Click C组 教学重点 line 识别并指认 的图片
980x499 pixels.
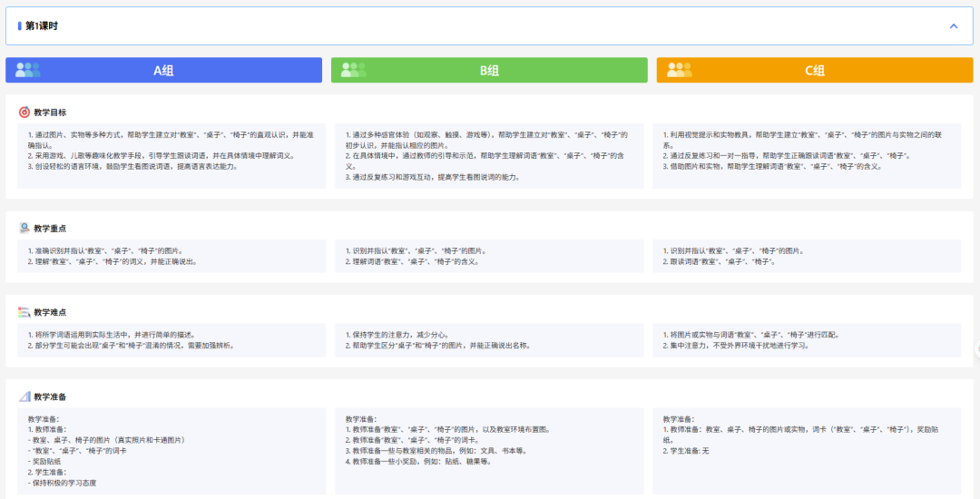(x=733, y=251)
